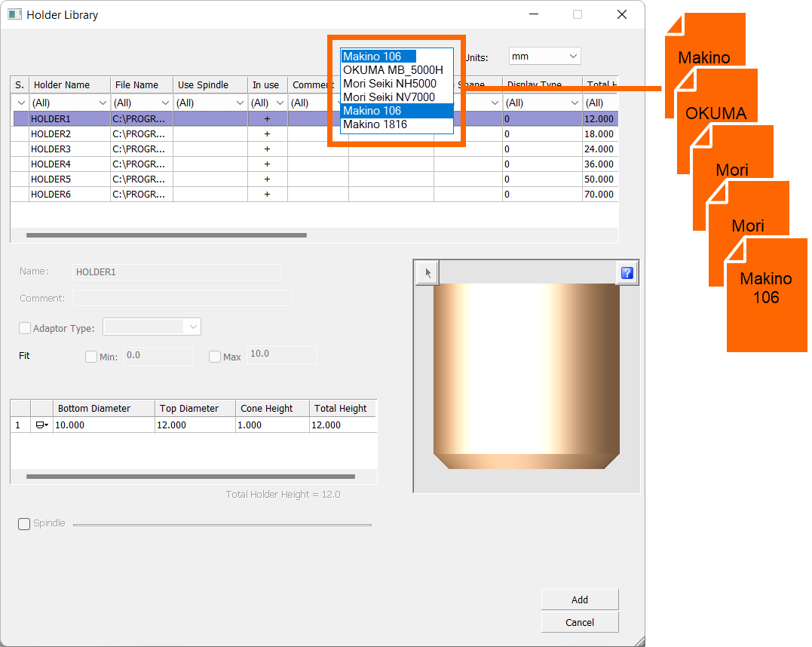Move the holder table horizontal scrollbar
The height and width of the screenshot is (647, 812).
coord(166,235)
